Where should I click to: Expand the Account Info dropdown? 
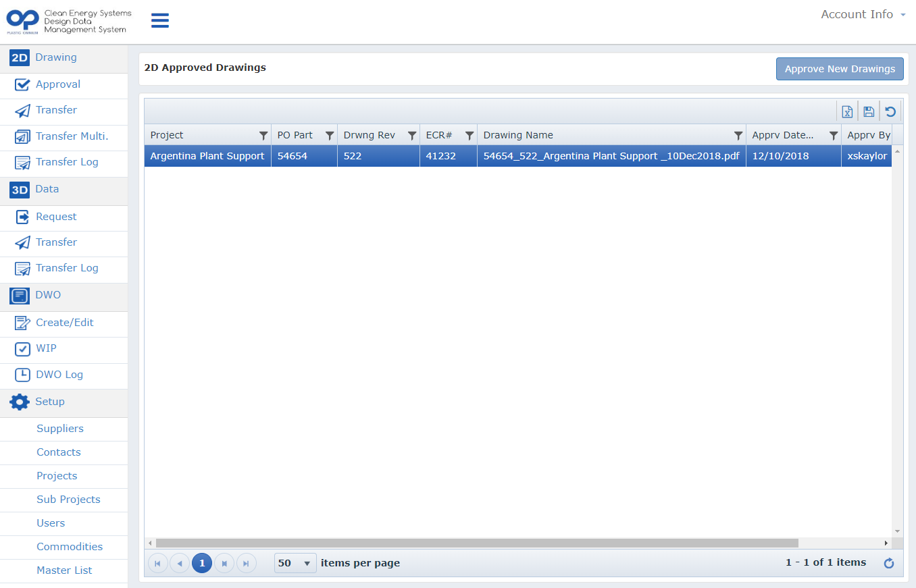[x=863, y=14]
